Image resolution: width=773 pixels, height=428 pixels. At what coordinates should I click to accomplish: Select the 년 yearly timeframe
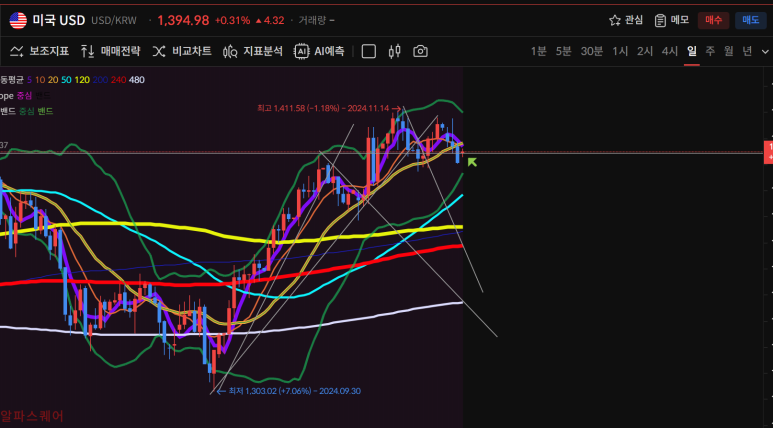coord(747,51)
